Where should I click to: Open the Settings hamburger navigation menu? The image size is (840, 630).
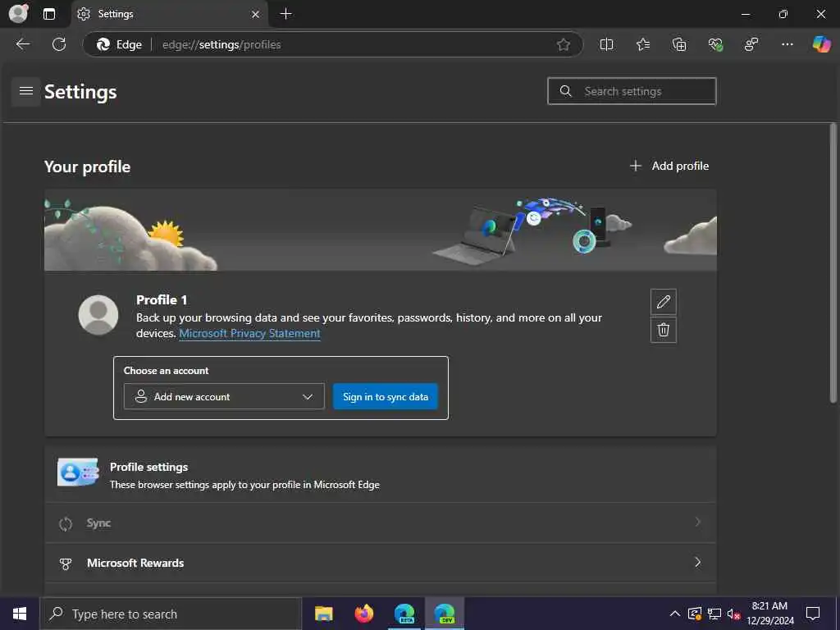(25, 91)
